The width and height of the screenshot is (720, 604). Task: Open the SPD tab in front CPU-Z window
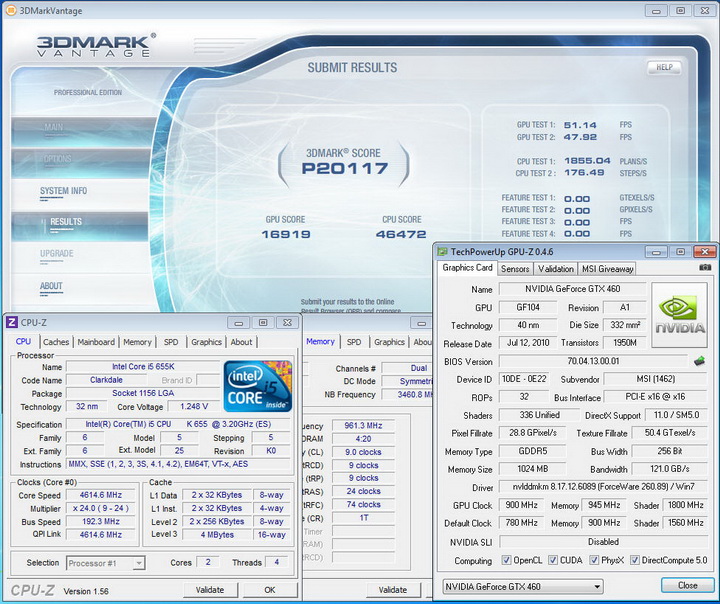171,342
